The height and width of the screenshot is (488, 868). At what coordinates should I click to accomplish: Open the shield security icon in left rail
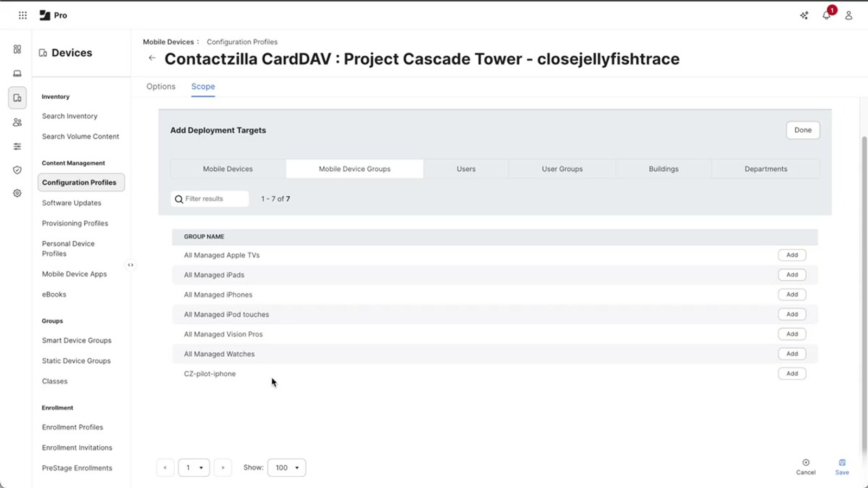point(17,170)
